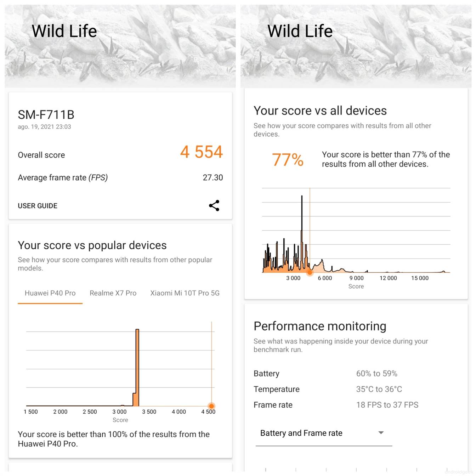The height and width of the screenshot is (476, 476).
Task: Click the SM-F711B device name
Action: [46, 115]
